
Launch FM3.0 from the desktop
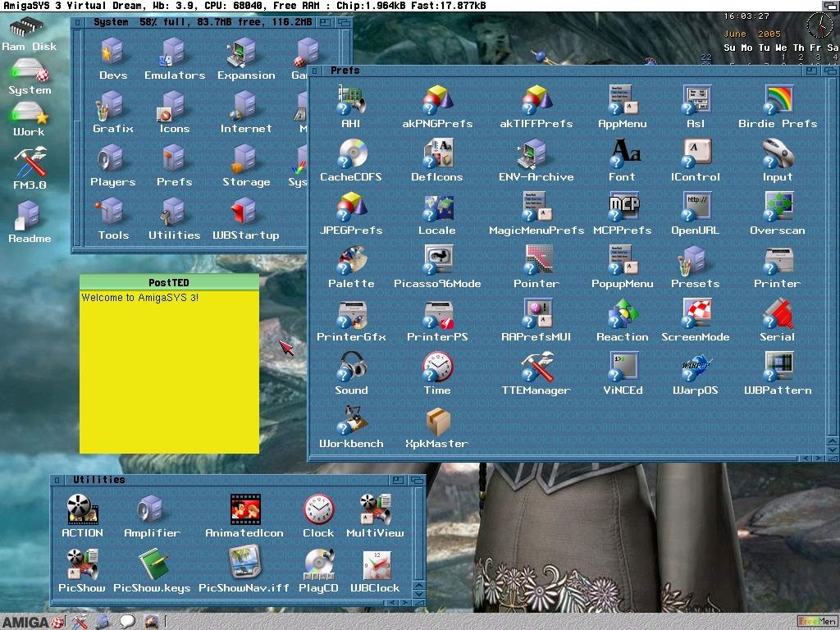coord(30,164)
